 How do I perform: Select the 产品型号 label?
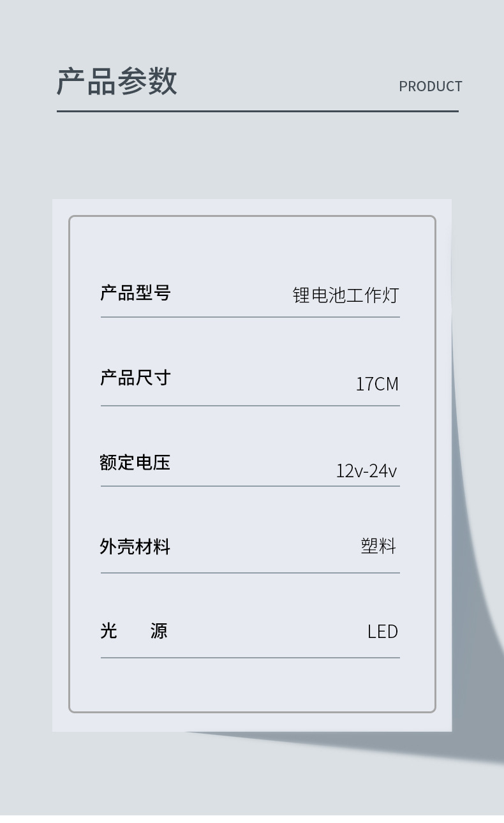point(135,293)
